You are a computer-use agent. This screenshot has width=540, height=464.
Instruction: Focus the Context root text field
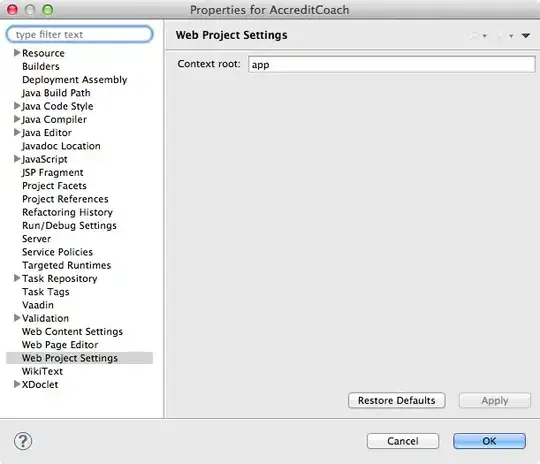click(391, 64)
